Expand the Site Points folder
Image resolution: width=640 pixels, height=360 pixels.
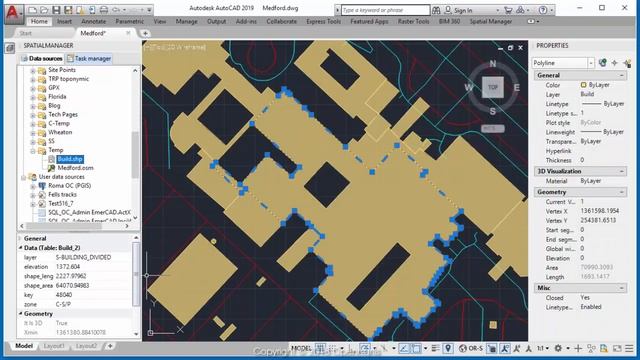click(x=33, y=70)
